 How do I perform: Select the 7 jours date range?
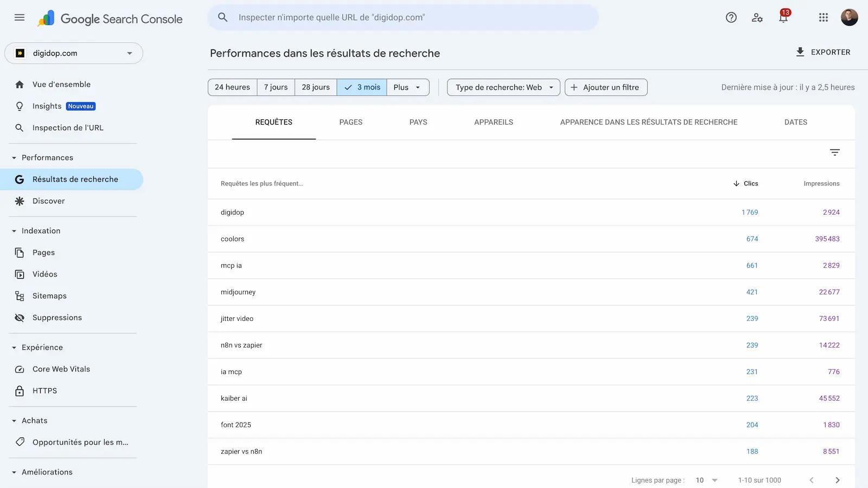pos(276,87)
